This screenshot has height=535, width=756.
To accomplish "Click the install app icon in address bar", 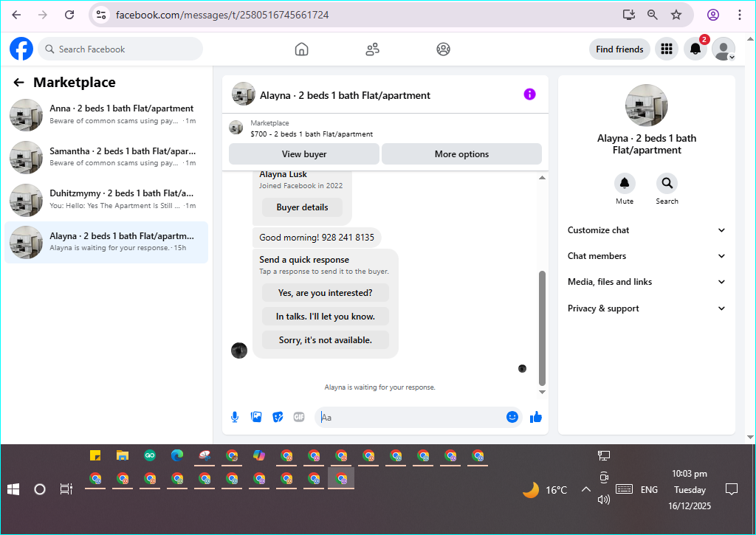I will 629,15.
